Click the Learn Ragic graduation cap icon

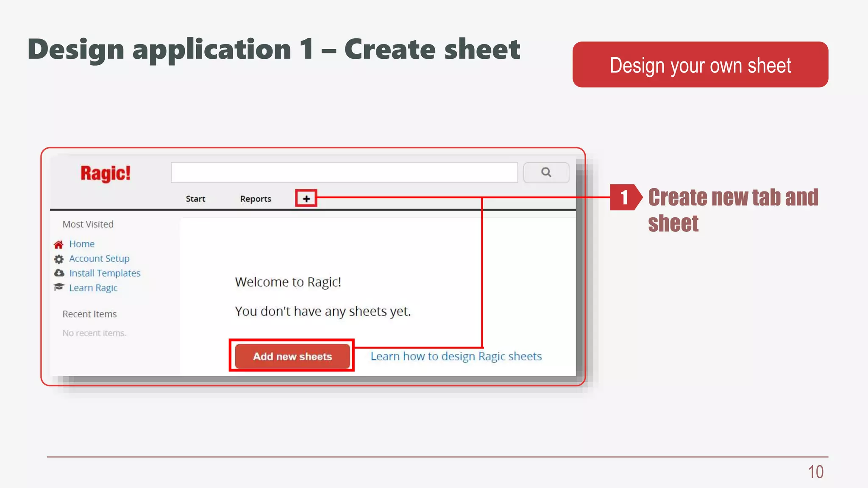click(x=59, y=287)
